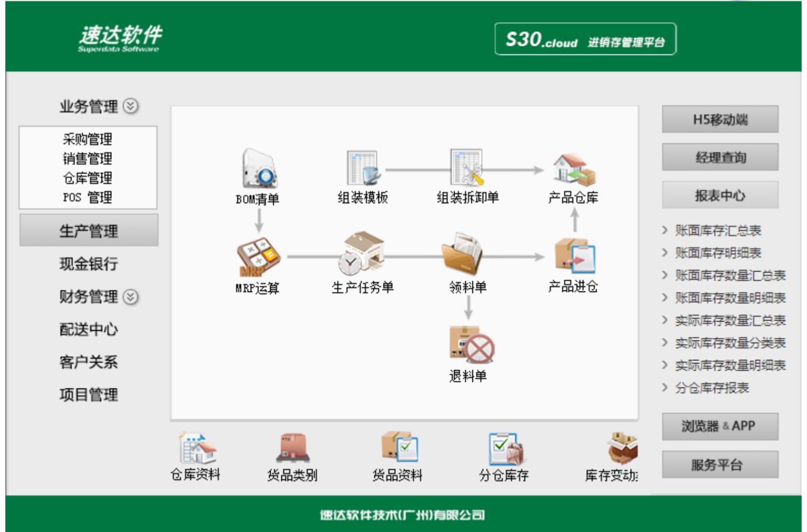Click the 业务管理 heading
The image size is (807, 532).
(89, 106)
